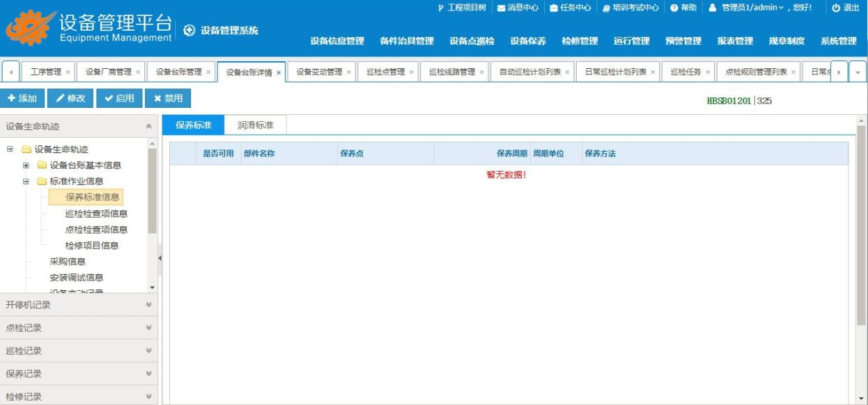This screenshot has height=405, width=868.
Task: Collapse the 设备生命轨迹 accordion panel
Action: click(x=147, y=126)
